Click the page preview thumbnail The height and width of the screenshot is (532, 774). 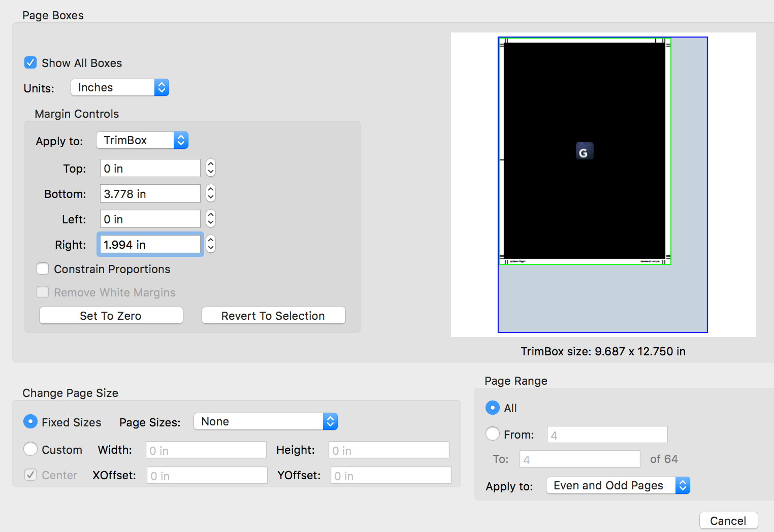[x=603, y=185]
